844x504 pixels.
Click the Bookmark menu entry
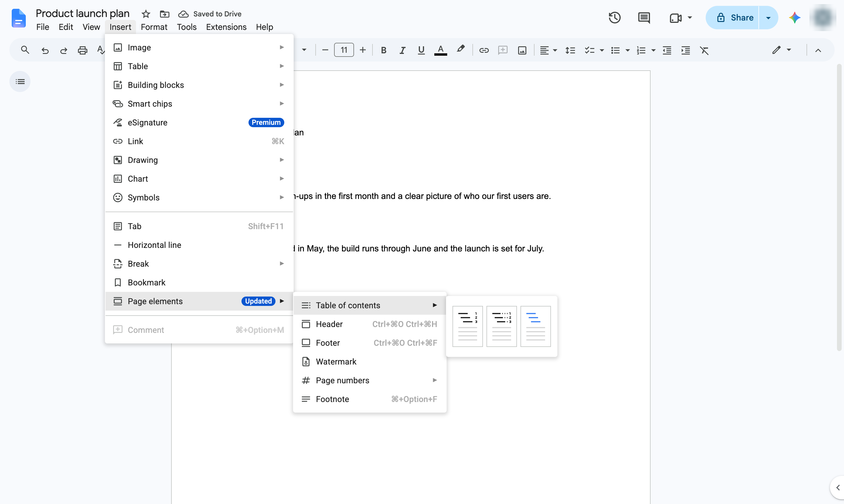[x=199, y=282]
